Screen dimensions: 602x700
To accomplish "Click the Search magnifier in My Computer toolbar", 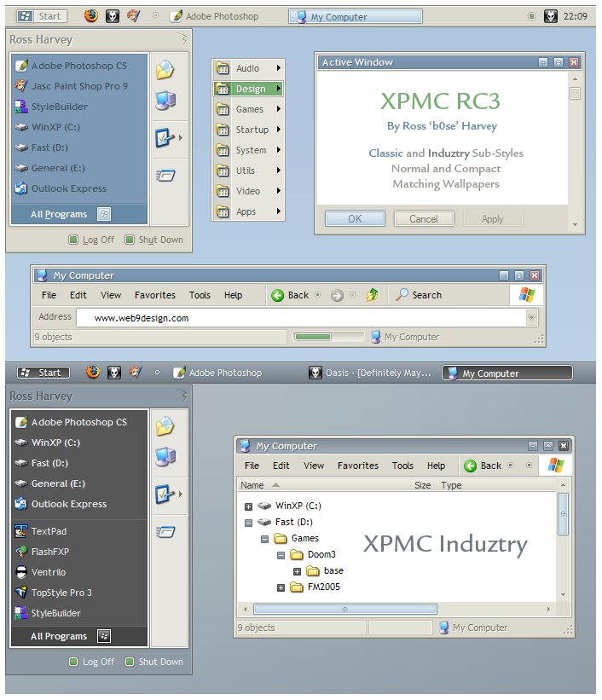I will (402, 295).
